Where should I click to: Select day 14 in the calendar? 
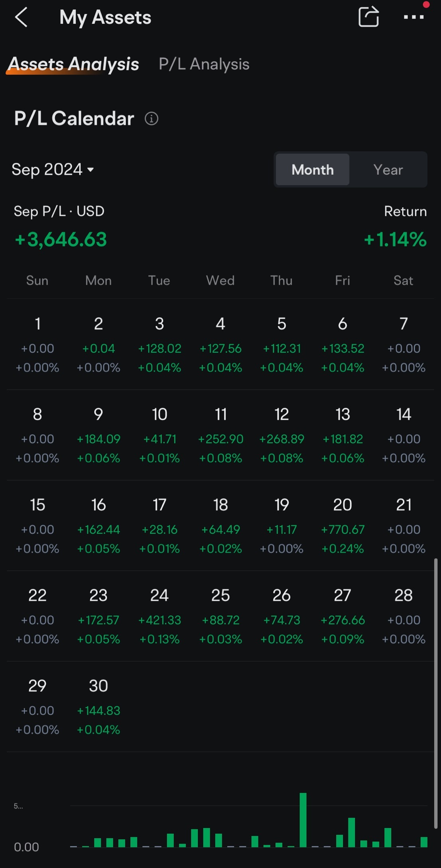pyautogui.click(x=404, y=435)
